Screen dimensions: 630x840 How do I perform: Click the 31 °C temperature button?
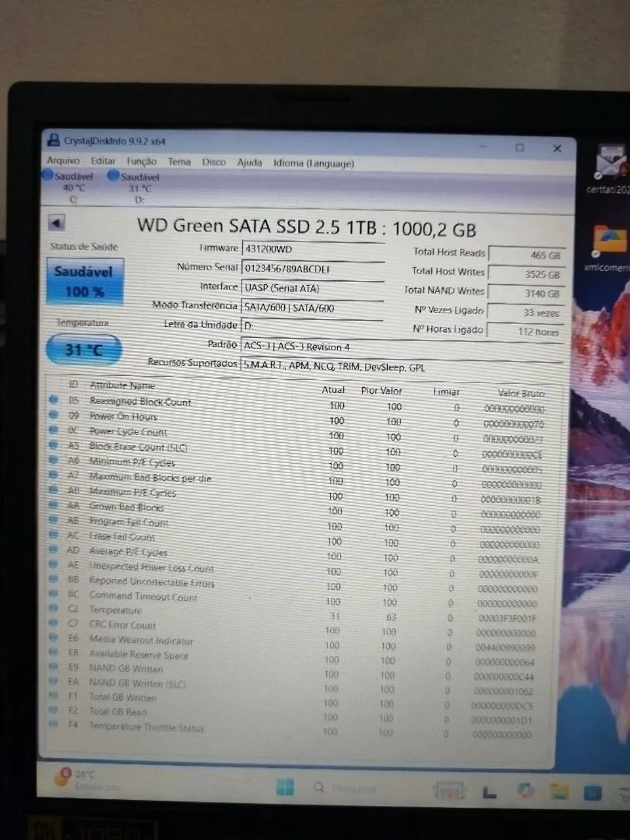tap(84, 350)
